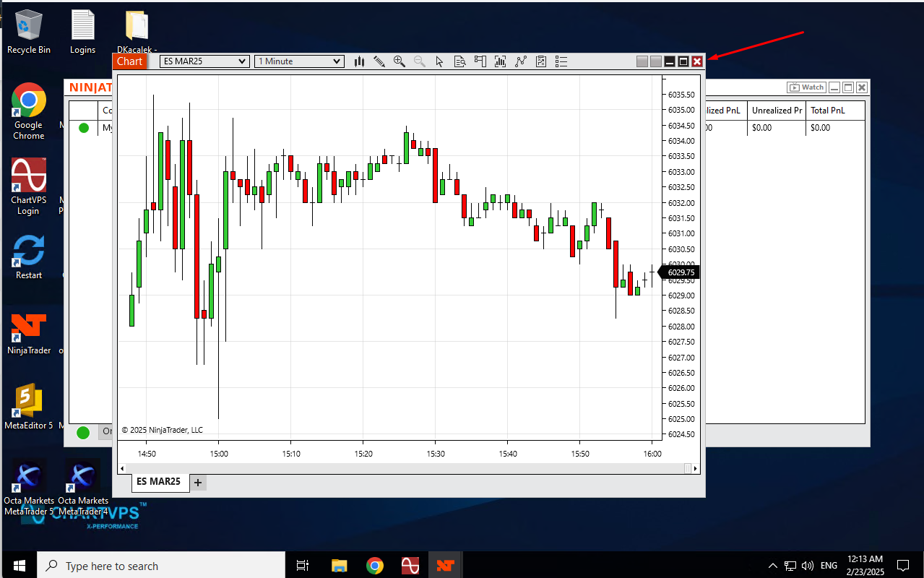The height and width of the screenshot is (578, 924).
Task: Select the cursor pointer tool
Action: pos(439,61)
